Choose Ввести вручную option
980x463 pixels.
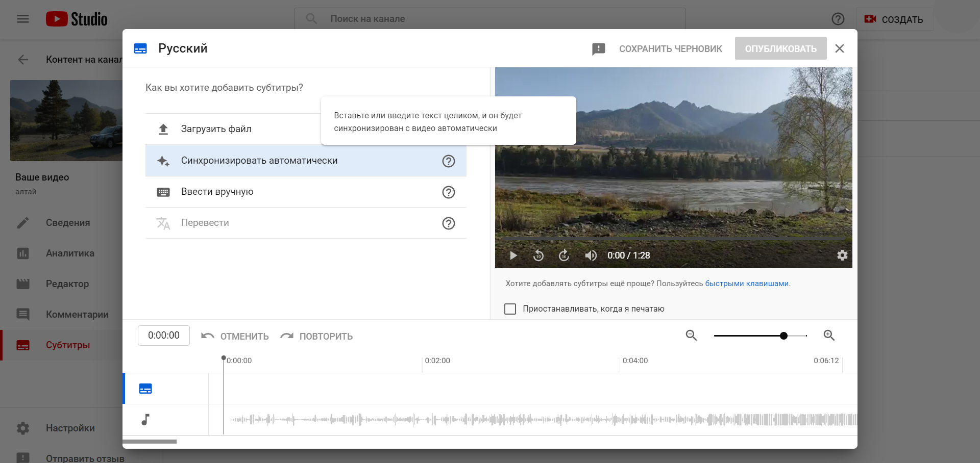306,192
